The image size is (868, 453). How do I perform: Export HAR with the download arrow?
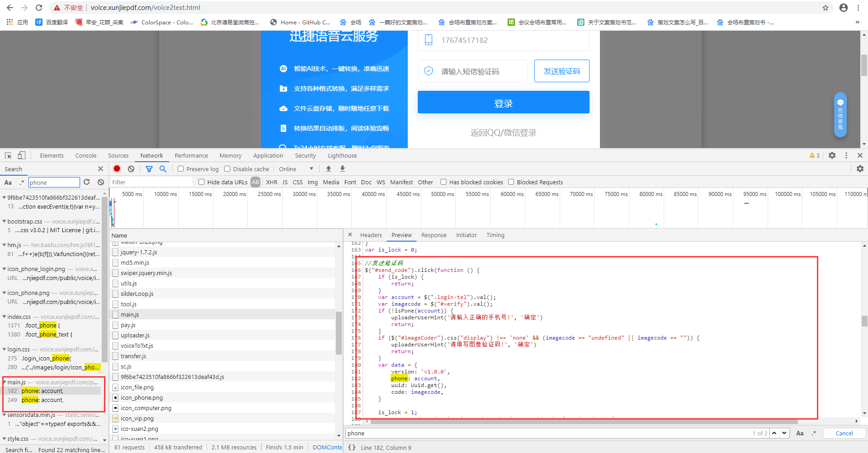click(343, 168)
